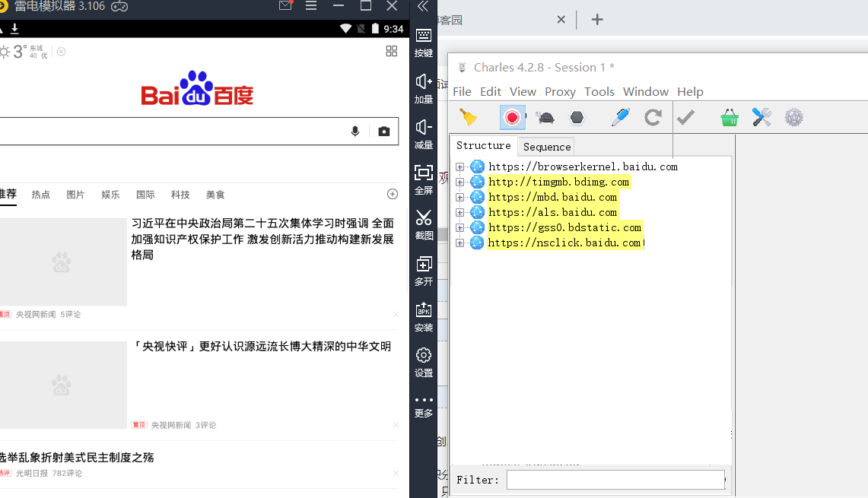
Task: Select https://nsclick.baidu.com host entry
Action: click(564, 243)
